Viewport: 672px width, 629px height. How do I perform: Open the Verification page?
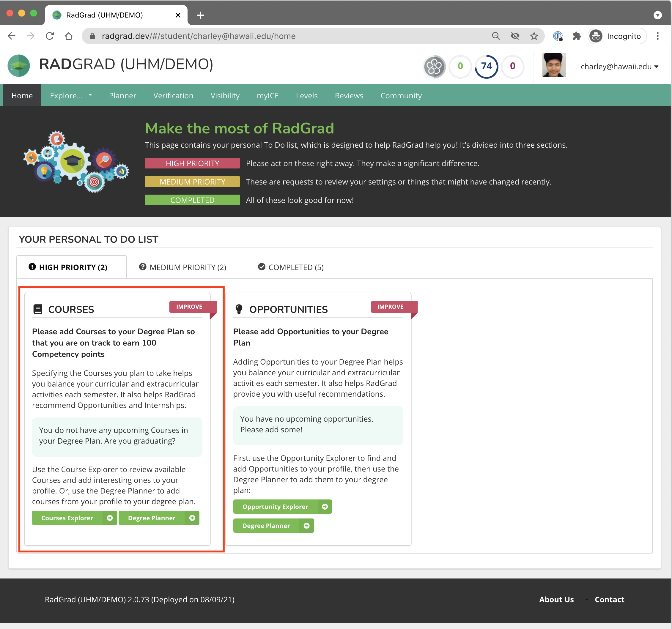tap(173, 96)
